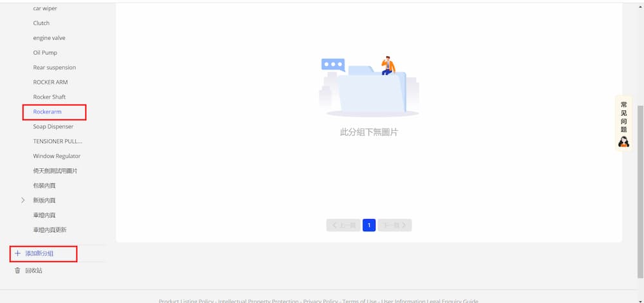Go to previous page with 上一頁 button
The image size is (644, 303).
point(343,225)
